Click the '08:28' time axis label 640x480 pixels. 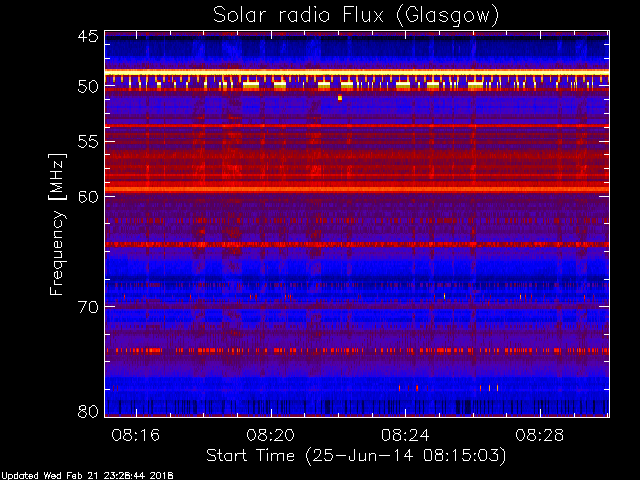540,435
